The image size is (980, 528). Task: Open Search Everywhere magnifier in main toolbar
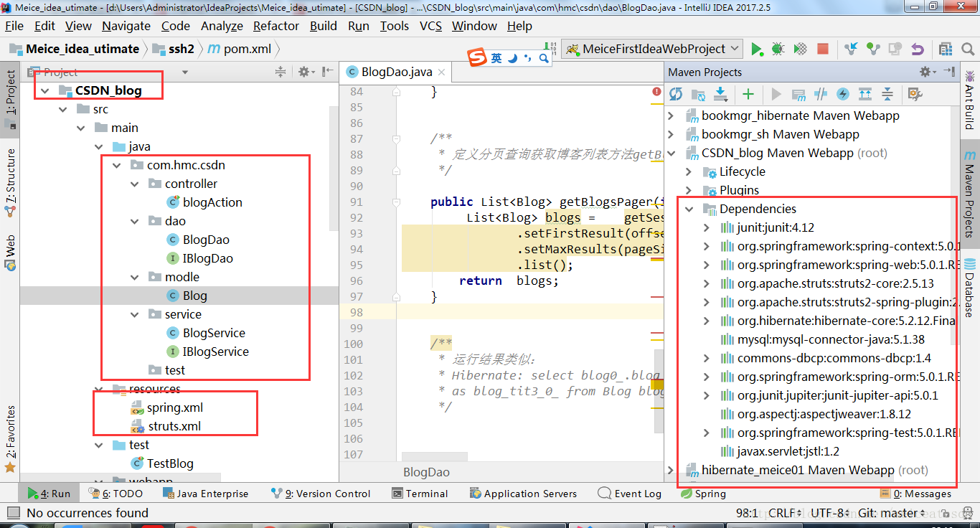[968, 49]
